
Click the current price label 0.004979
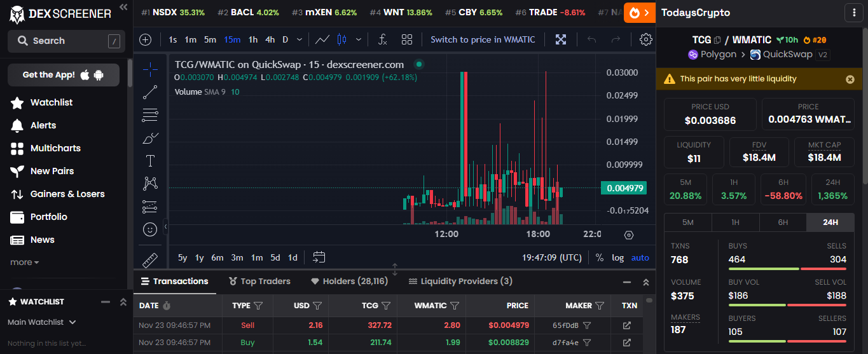point(624,188)
